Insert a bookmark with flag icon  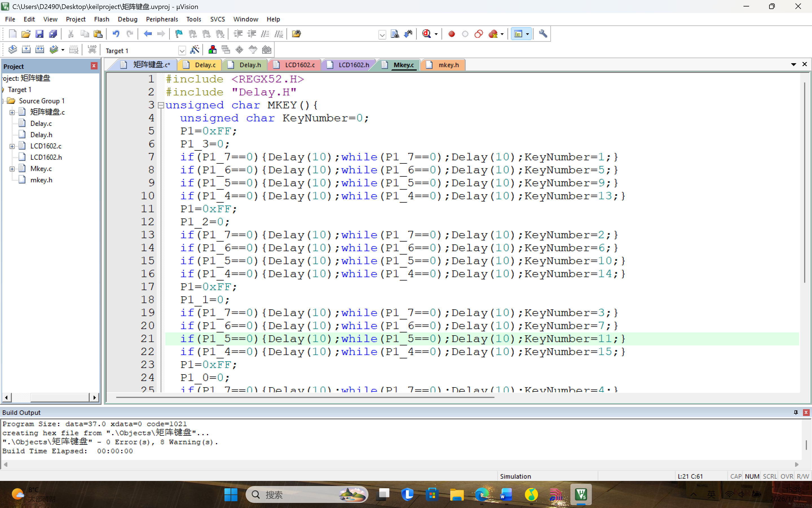coord(179,34)
